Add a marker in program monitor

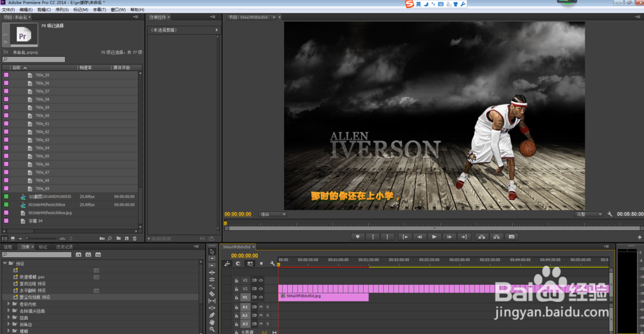(357, 237)
